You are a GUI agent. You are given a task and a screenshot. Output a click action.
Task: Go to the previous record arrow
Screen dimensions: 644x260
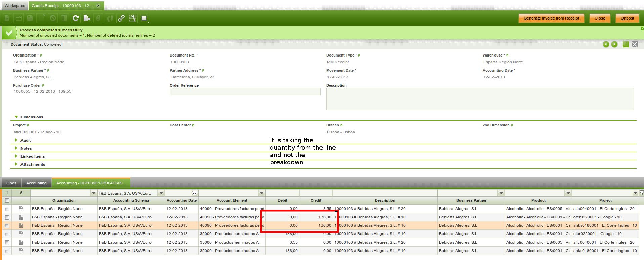606,44
